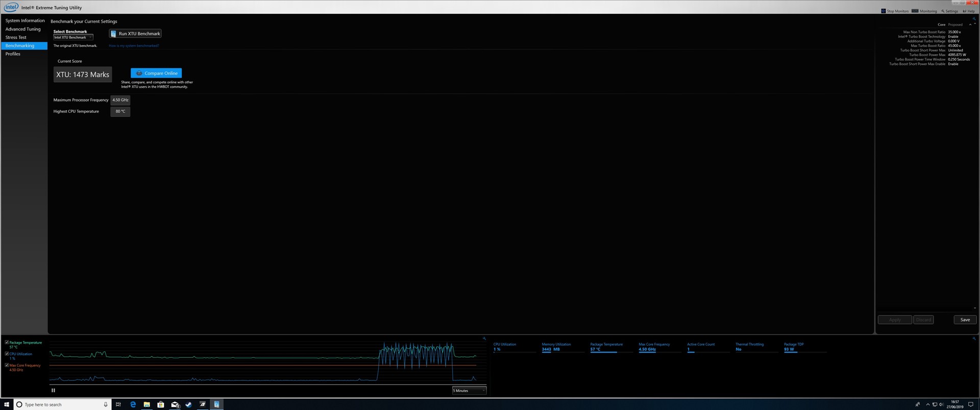Click the down arrow of the right panel scrollbar
Viewport: 980px width, 410px height.
(975, 308)
